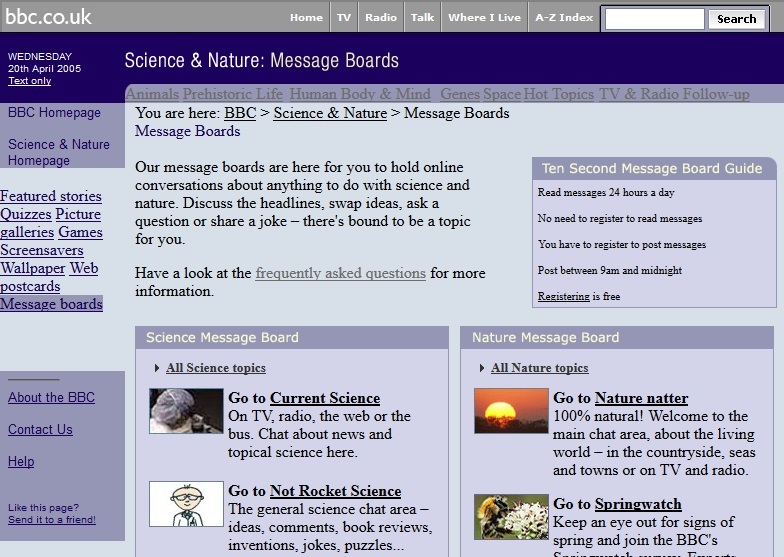Click the Science Message Board heading
The height and width of the screenshot is (557, 784).
222,338
